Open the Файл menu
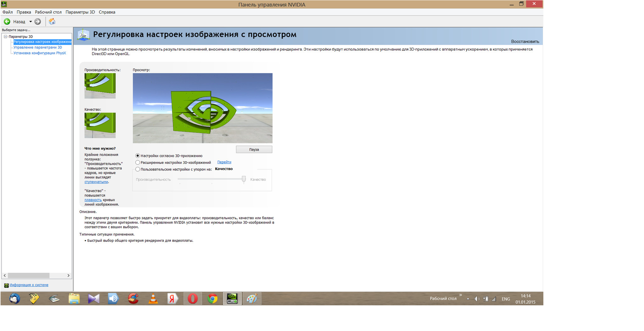The width and height of the screenshot is (644, 331). (8, 12)
